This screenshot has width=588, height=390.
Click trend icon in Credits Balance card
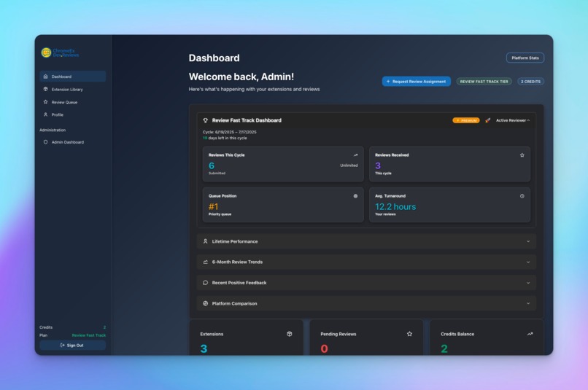(x=530, y=334)
